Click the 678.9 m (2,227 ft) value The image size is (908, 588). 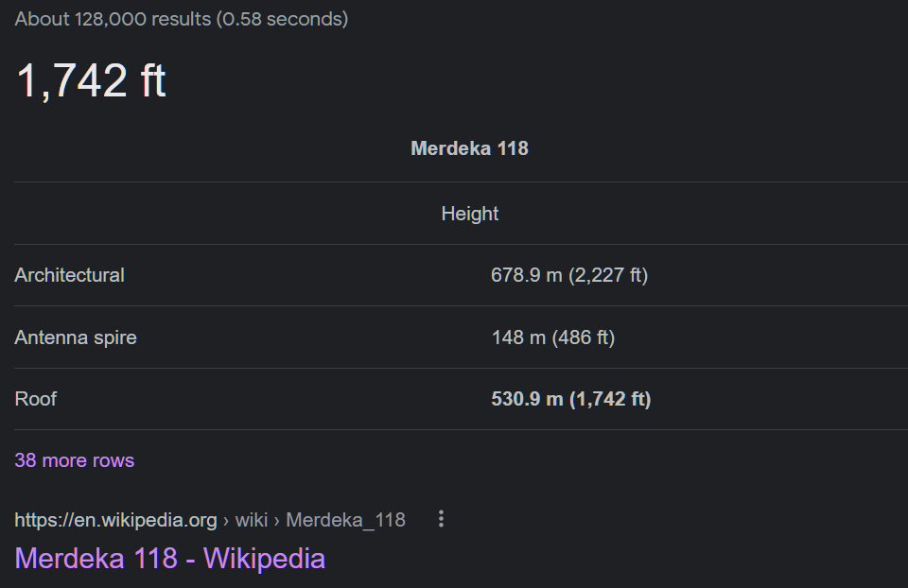(x=569, y=275)
